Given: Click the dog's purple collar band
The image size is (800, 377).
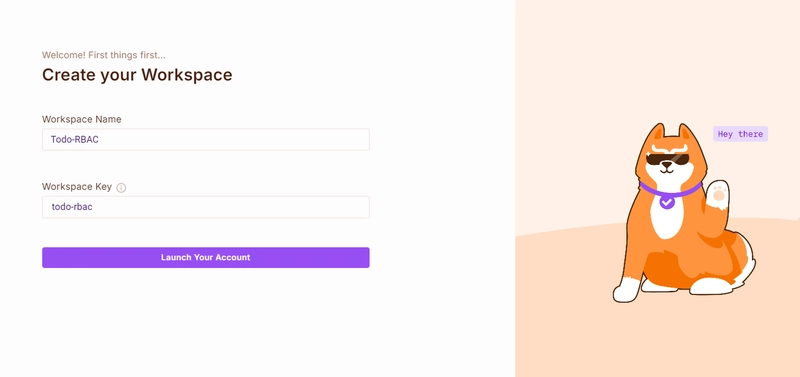Looking at the screenshot, I should pos(670,189).
